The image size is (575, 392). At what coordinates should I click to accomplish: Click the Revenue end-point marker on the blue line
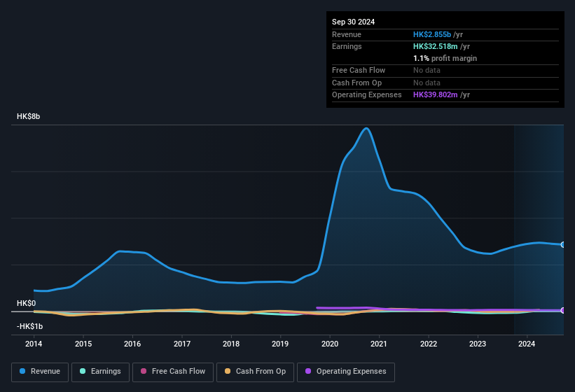coord(563,245)
